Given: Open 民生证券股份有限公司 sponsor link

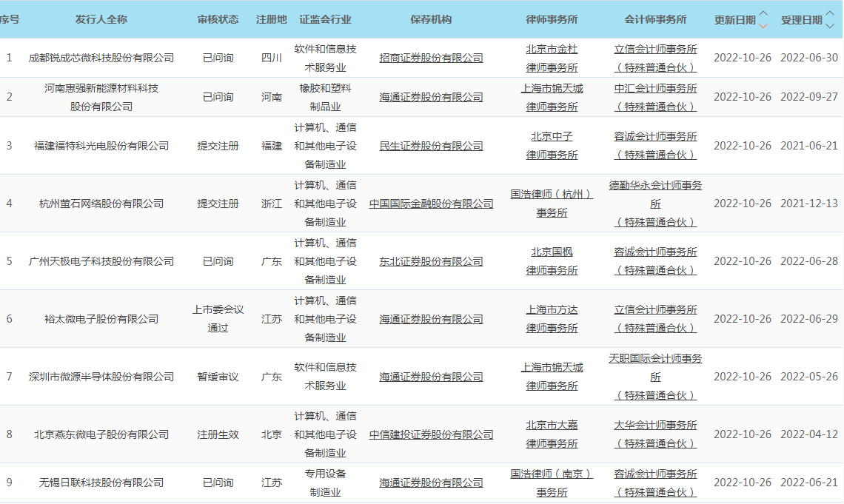Looking at the screenshot, I should [431, 146].
